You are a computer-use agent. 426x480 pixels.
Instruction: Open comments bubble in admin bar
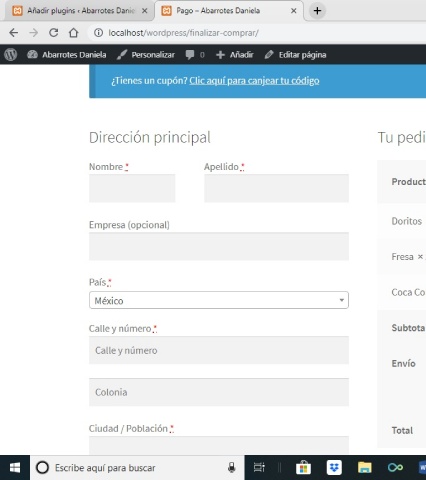coord(195,54)
